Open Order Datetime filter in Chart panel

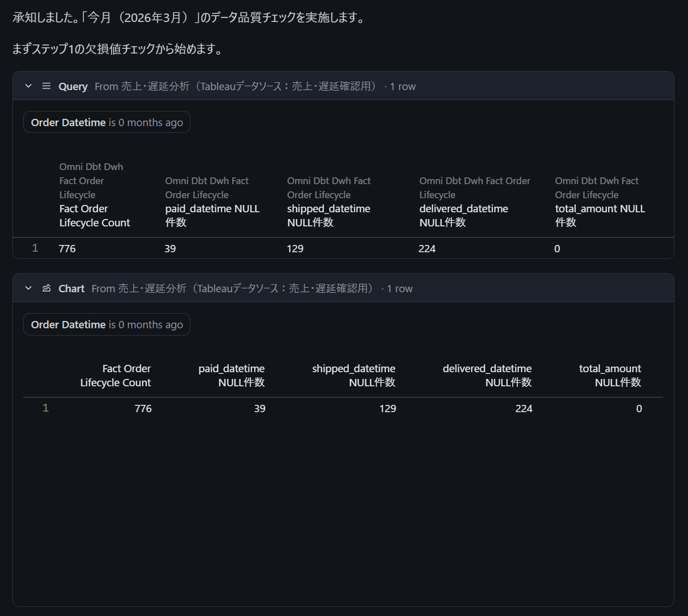(106, 324)
